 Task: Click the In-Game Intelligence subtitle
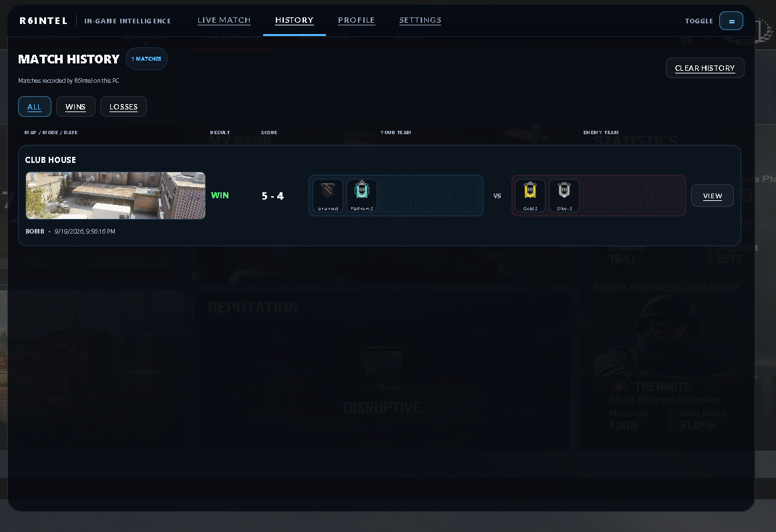pos(128,21)
